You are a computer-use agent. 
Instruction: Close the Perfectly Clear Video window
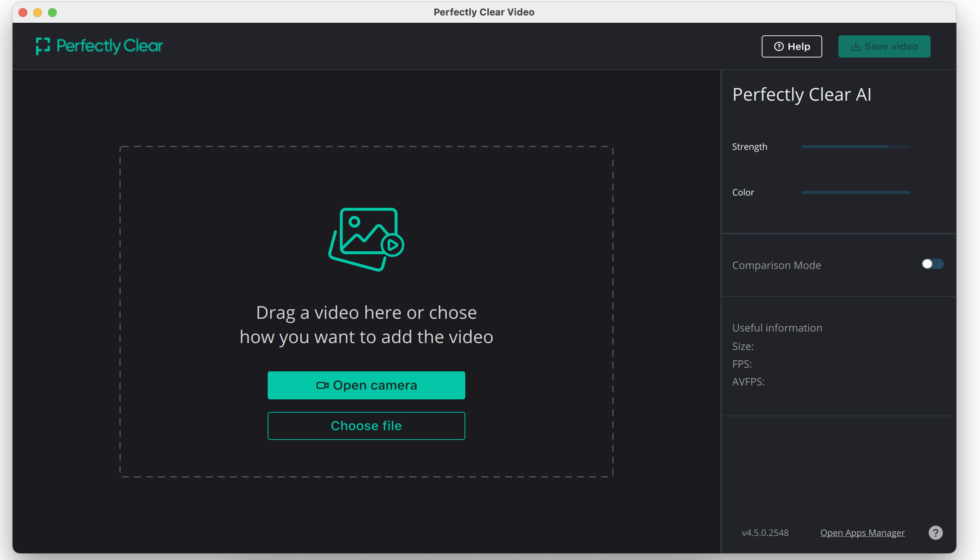pos(23,12)
